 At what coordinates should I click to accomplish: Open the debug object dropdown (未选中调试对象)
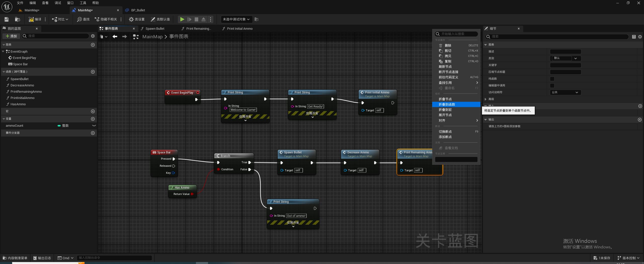[x=236, y=19]
